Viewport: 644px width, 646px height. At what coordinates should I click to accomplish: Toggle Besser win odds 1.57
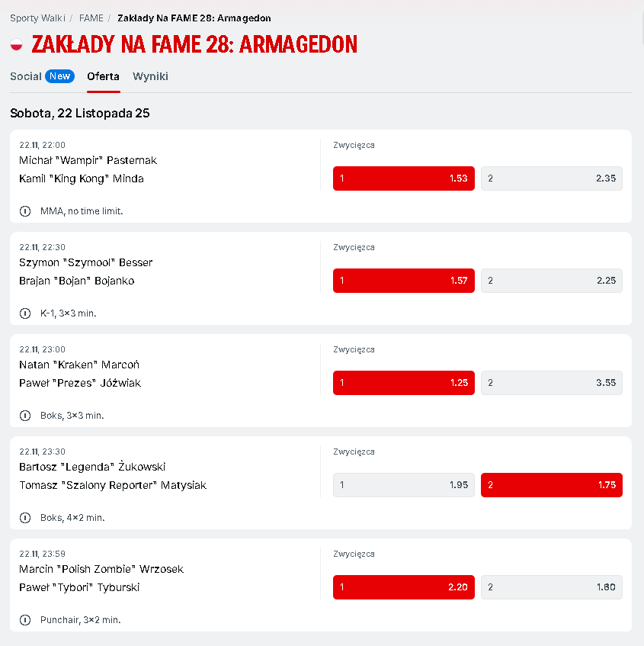pyautogui.click(x=403, y=281)
